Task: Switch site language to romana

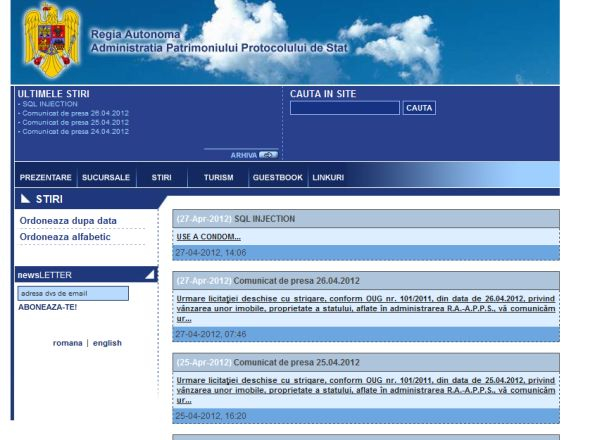Action: pyautogui.click(x=68, y=343)
